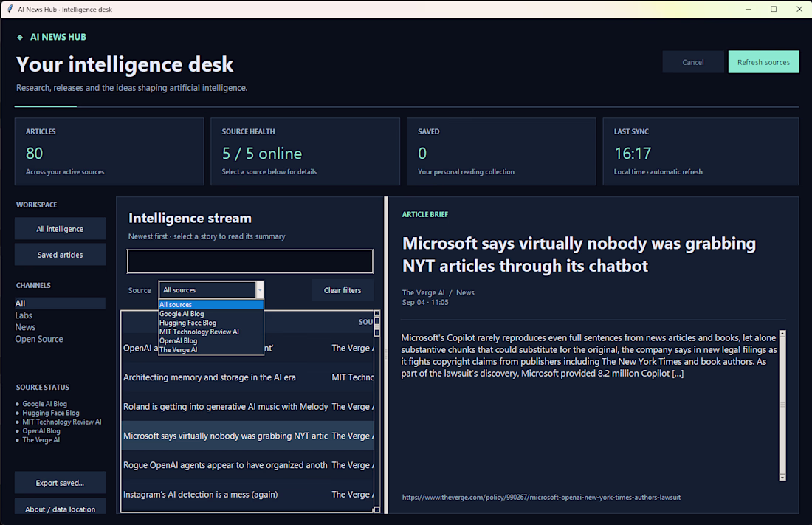The height and width of the screenshot is (525, 812).
Task: Click the Articles count card showing 80
Action: pos(109,151)
